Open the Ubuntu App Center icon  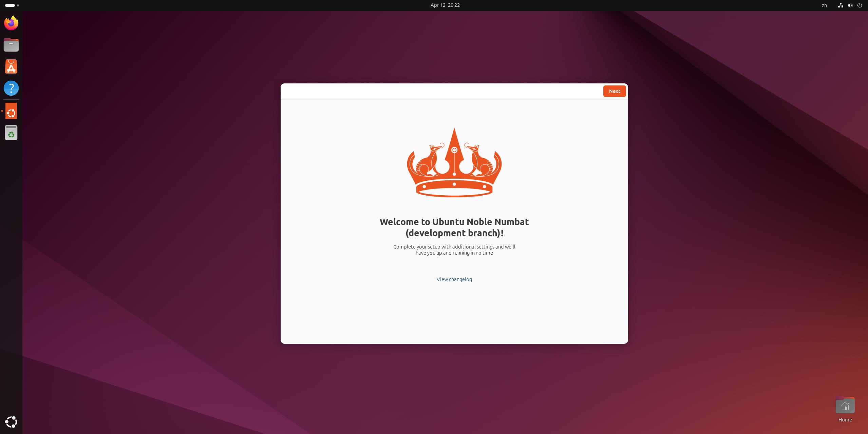[x=11, y=66]
